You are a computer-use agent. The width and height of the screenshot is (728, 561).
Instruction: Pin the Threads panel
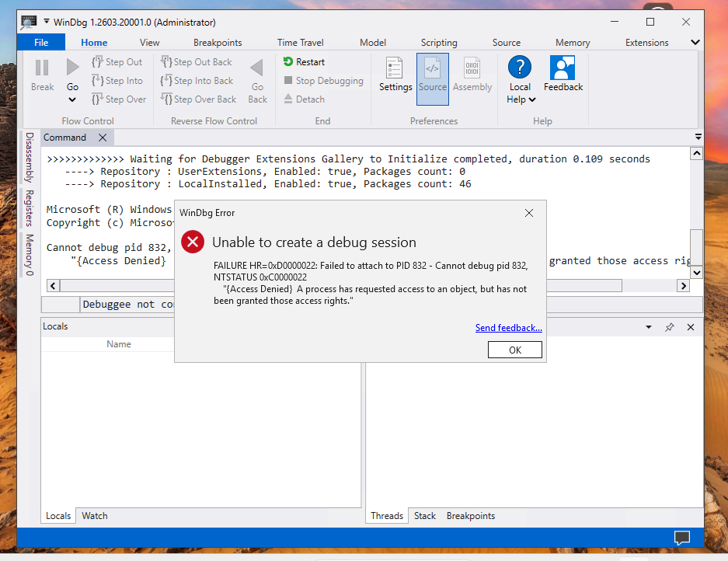[669, 327]
